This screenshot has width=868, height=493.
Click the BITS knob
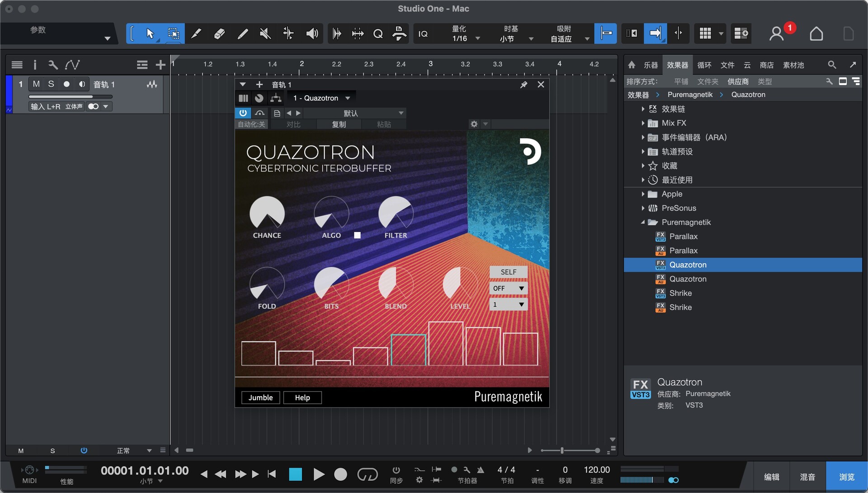pos(331,284)
